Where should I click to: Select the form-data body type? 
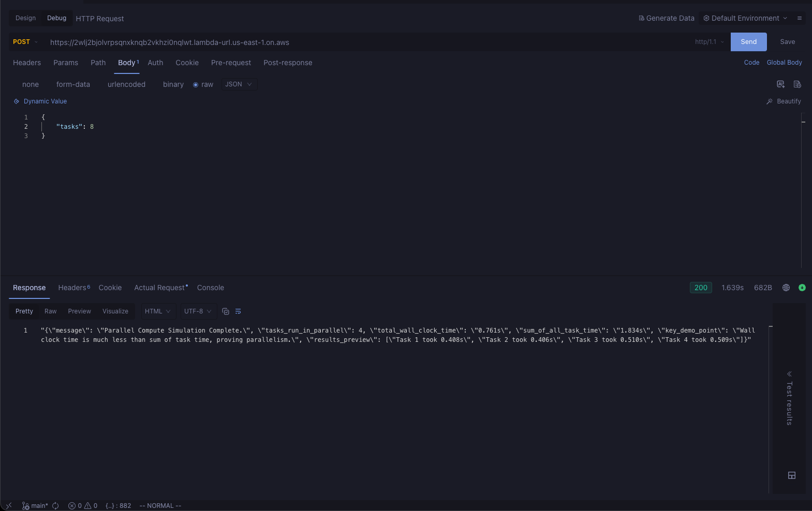[x=73, y=84]
